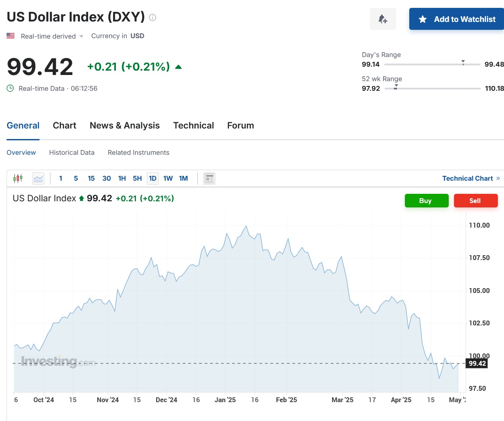Set chart interval to 1M
The width and height of the screenshot is (504, 421).
(x=183, y=178)
